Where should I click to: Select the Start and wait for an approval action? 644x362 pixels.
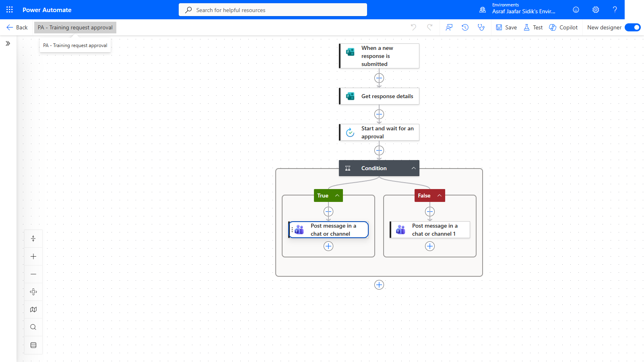(379, 132)
